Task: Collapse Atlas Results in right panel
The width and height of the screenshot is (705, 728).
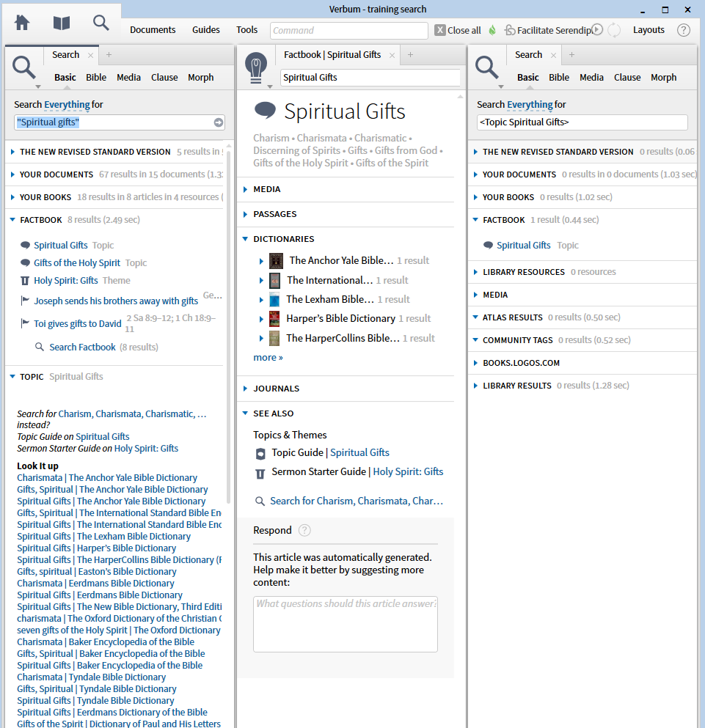Action: point(475,317)
